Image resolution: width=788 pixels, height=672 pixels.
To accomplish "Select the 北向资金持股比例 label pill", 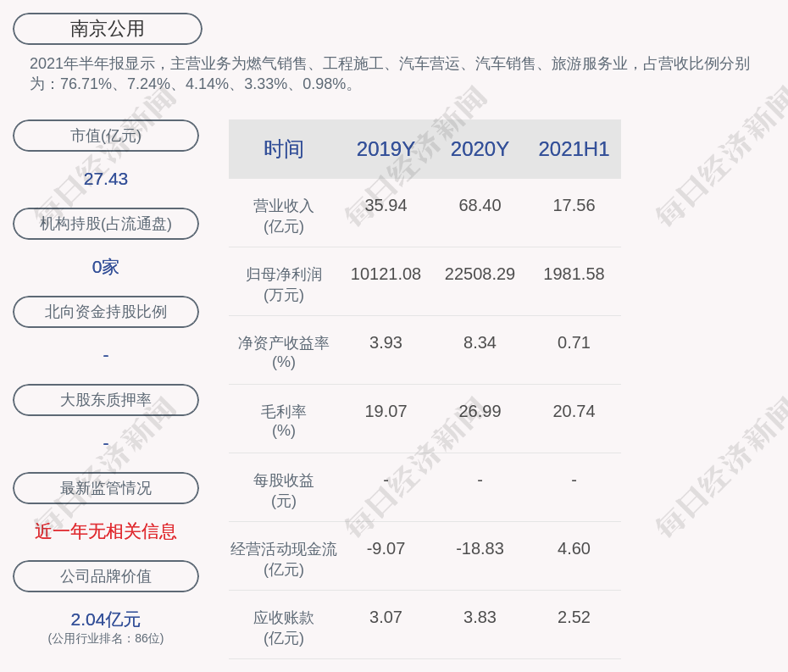I will (106, 312).
